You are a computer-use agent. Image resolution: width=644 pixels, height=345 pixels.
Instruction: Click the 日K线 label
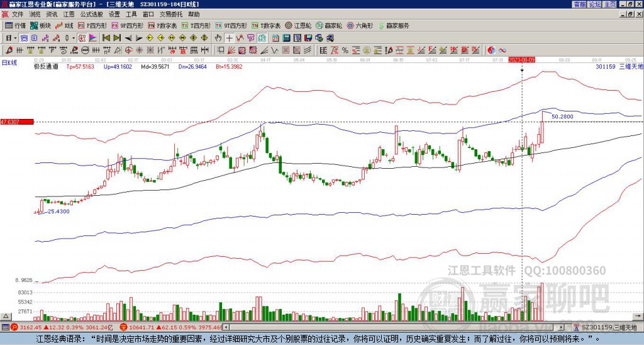click(x=9, y=62)
